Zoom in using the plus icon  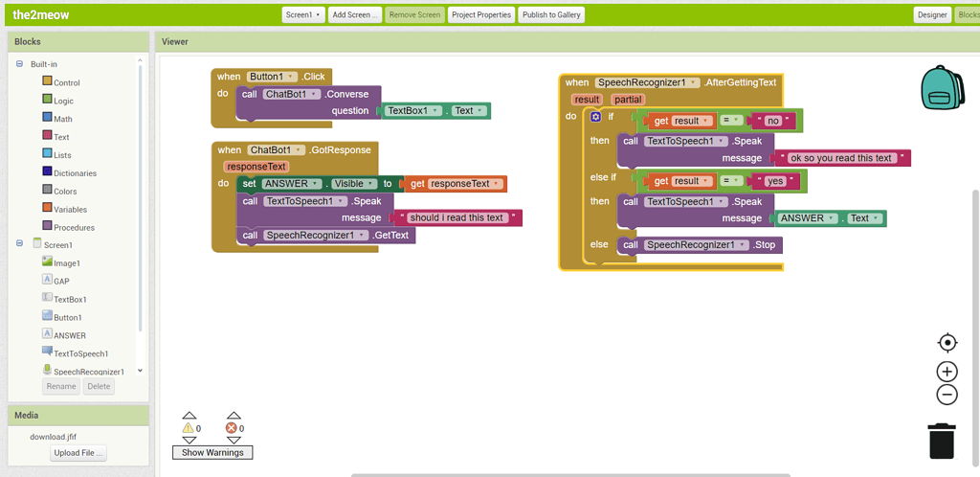(947, 372)
